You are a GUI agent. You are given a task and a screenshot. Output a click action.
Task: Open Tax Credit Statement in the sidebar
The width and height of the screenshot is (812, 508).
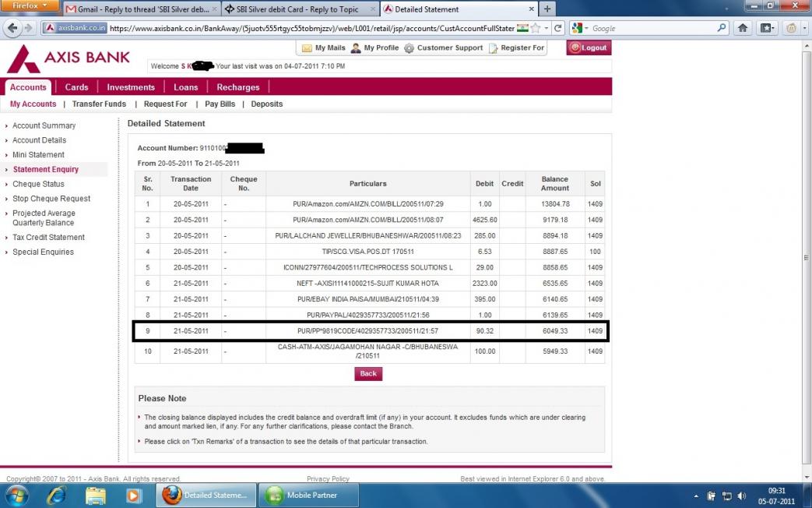tap(48, 237)
